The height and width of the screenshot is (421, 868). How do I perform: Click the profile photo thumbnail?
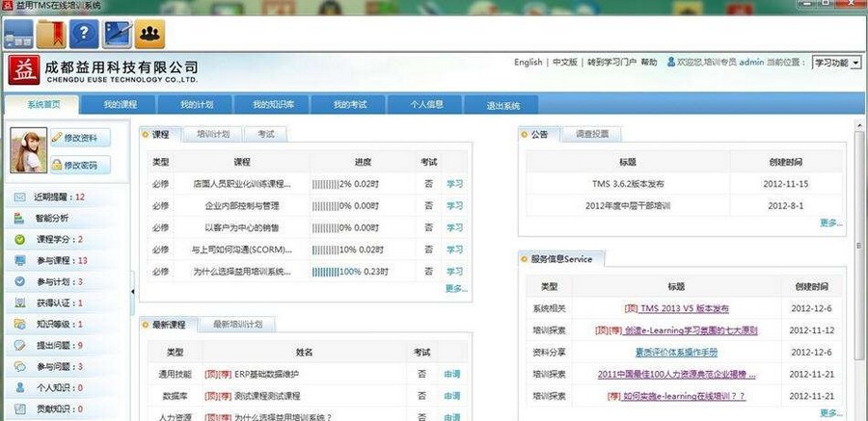tap(29, 150)
